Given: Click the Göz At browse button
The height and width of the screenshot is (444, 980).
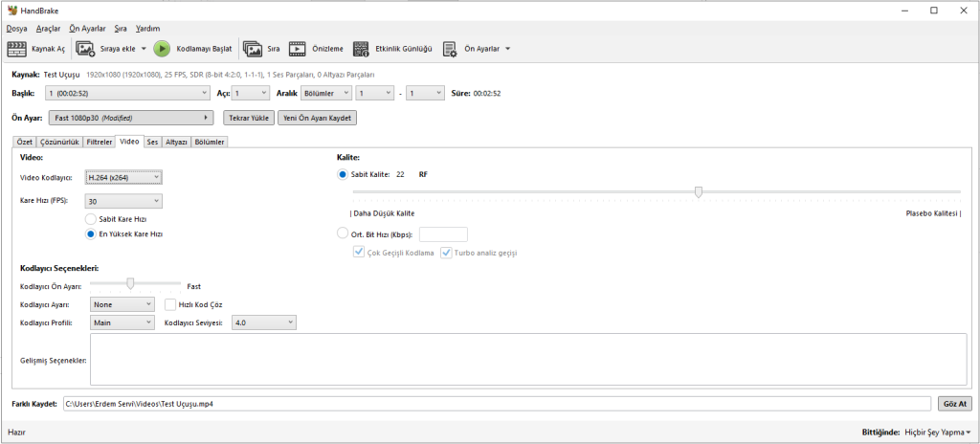Looking at the screenshot, I should tap(955, 404).
